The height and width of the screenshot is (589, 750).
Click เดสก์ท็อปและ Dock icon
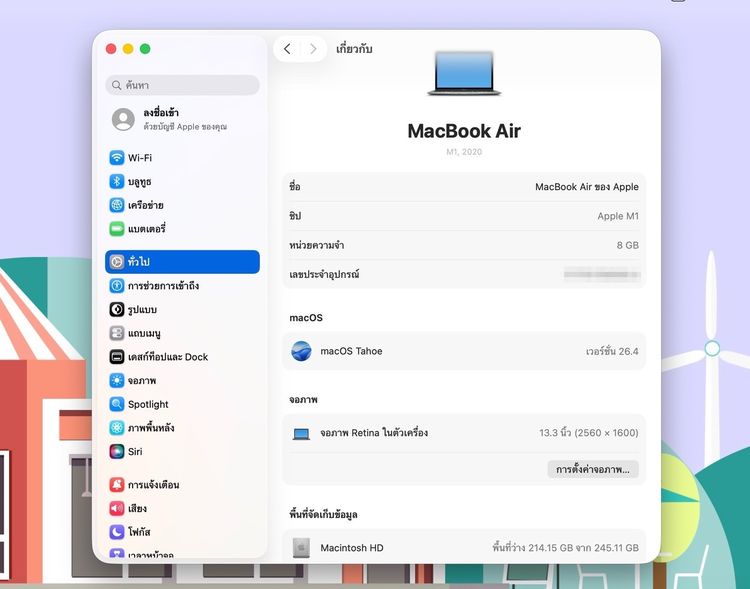pyautogui.click(x=117, y=356)
